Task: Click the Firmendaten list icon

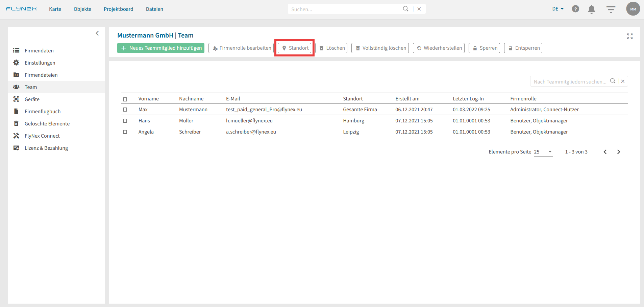Action: coord(16,50)
